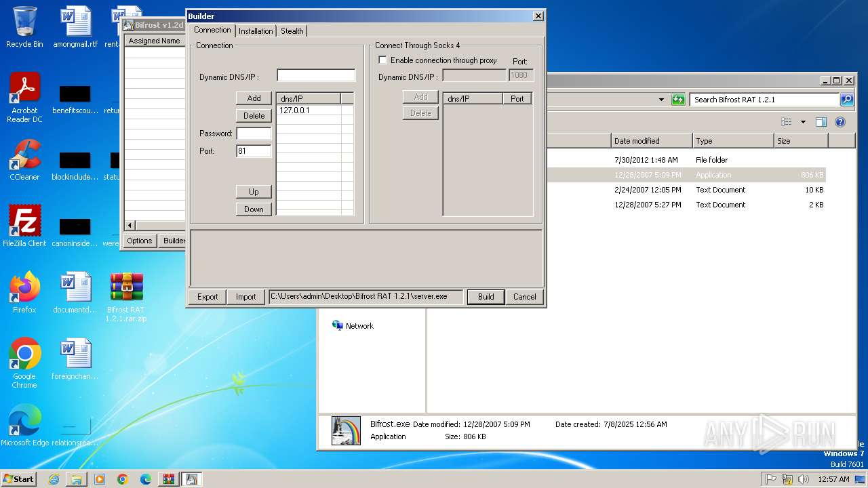Click Build button
Image resolution: width=868 pixels, height=488 pixels.
486,297
